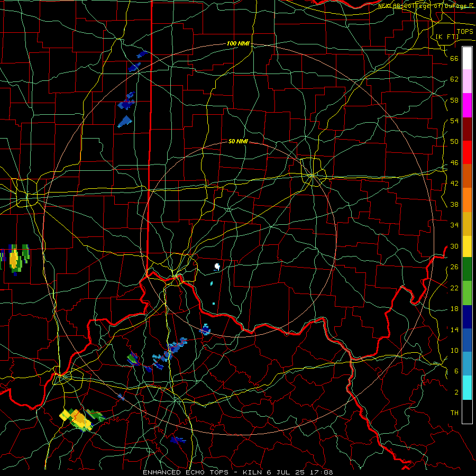The width and height of the screenshot is (476, 476).
Task: Click the legend value '6'
Action: click(456, 371)
